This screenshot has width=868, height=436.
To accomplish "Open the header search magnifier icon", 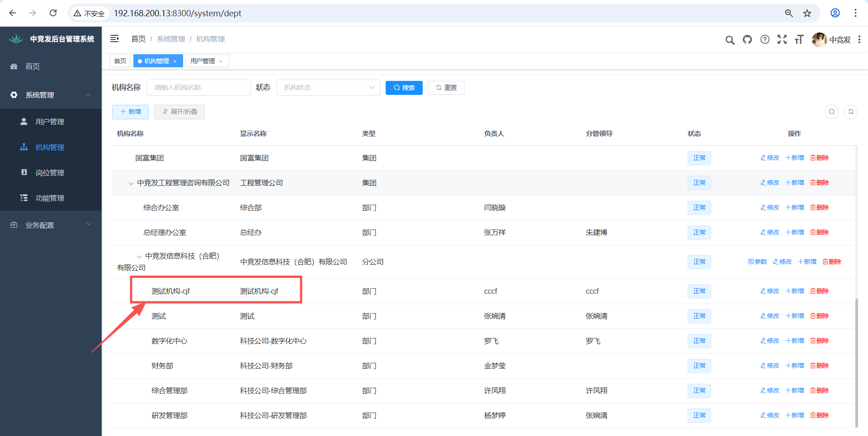I will 730,40.
